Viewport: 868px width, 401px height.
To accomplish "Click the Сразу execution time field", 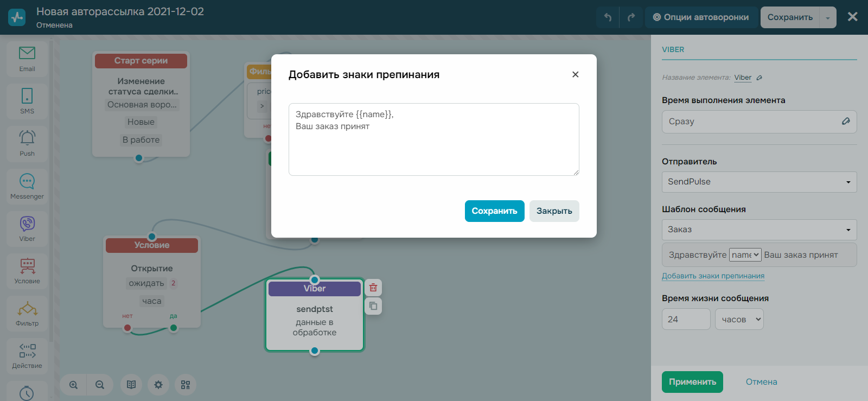I will pyautogui.click(x=759, y=122).
